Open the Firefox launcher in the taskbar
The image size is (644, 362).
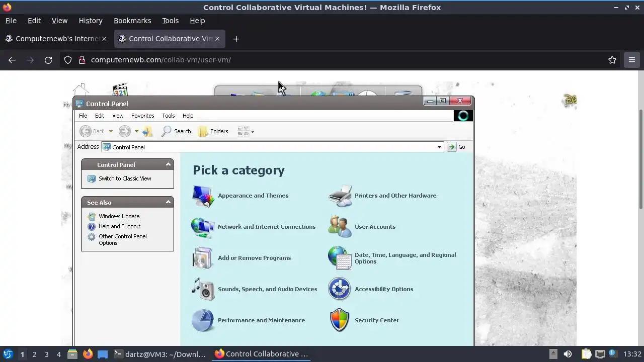pyautogui.click(x=88, y=354)
